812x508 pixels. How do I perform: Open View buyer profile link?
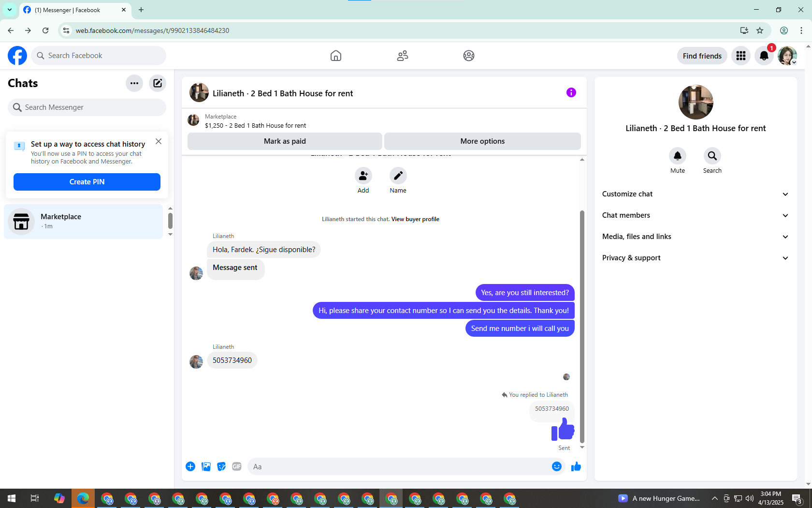[415, 219]
